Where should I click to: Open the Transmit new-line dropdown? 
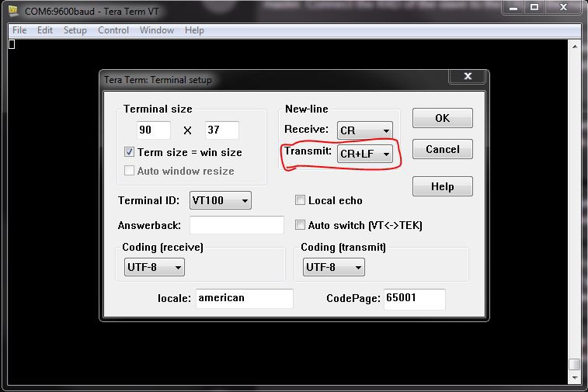point(365,154)
